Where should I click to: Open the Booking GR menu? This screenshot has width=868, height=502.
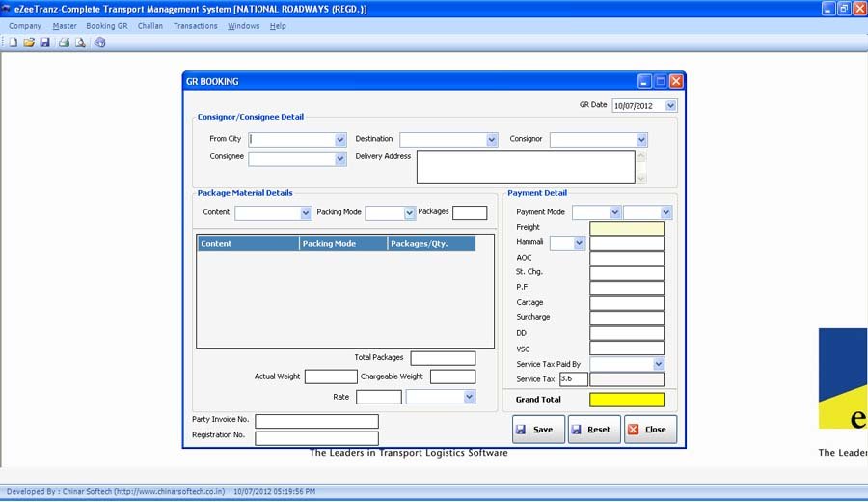(107, 26)
